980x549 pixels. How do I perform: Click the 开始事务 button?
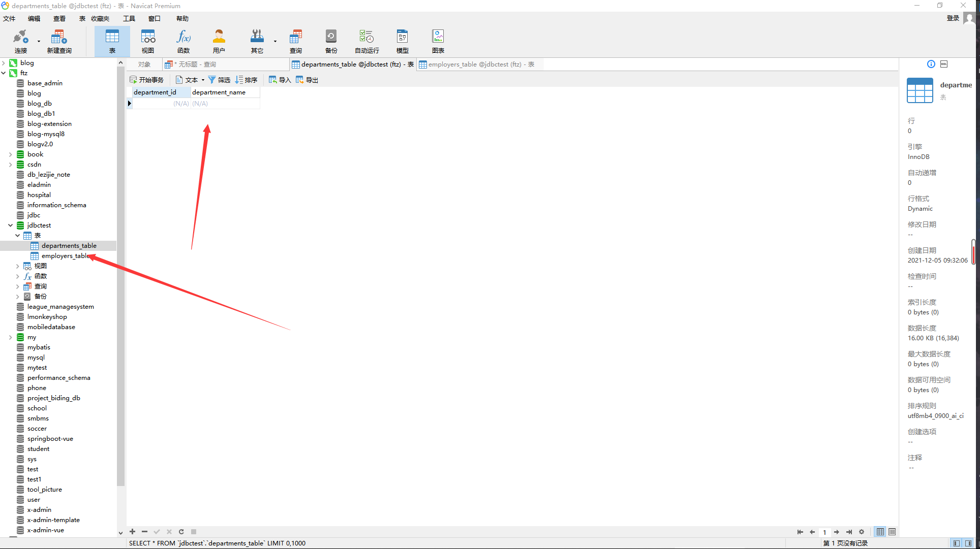146,80
